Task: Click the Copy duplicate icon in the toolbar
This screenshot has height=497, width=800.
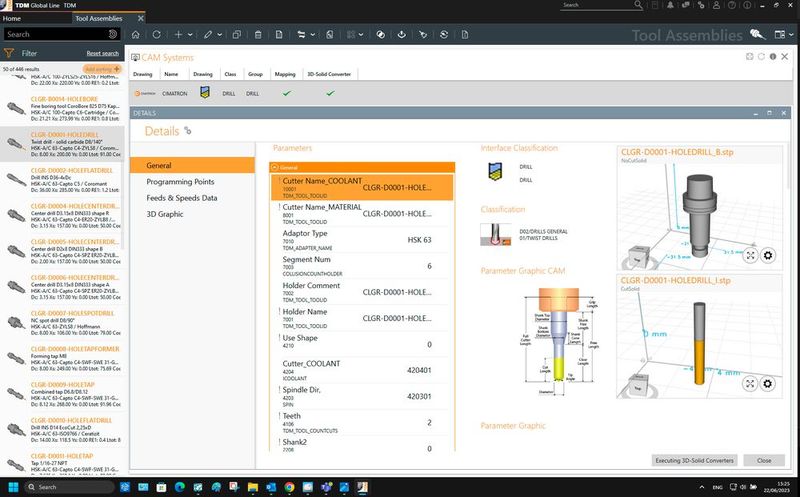Action: 237,35
